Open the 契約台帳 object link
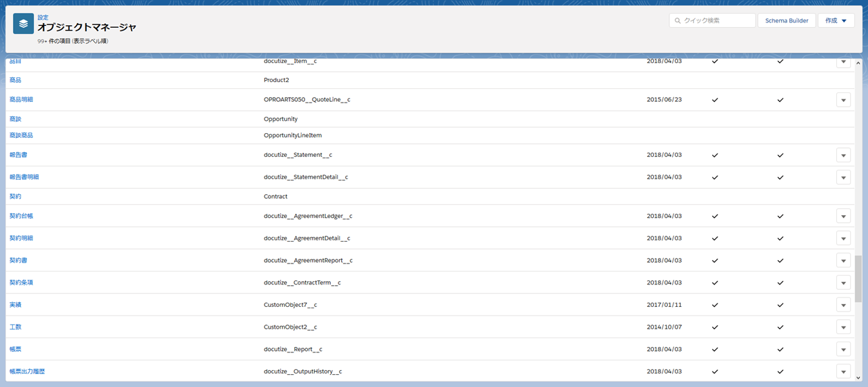868x387 pixels. [21, 216]
